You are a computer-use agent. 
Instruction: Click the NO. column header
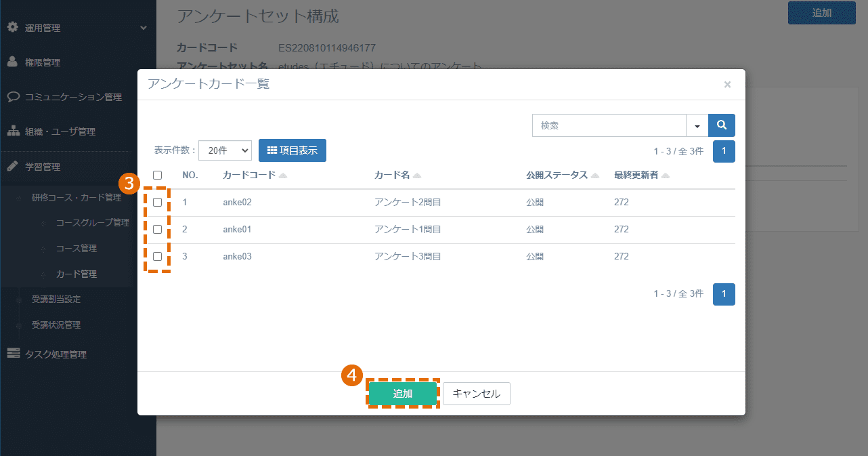pyautogui.click(x=190, y=175)
